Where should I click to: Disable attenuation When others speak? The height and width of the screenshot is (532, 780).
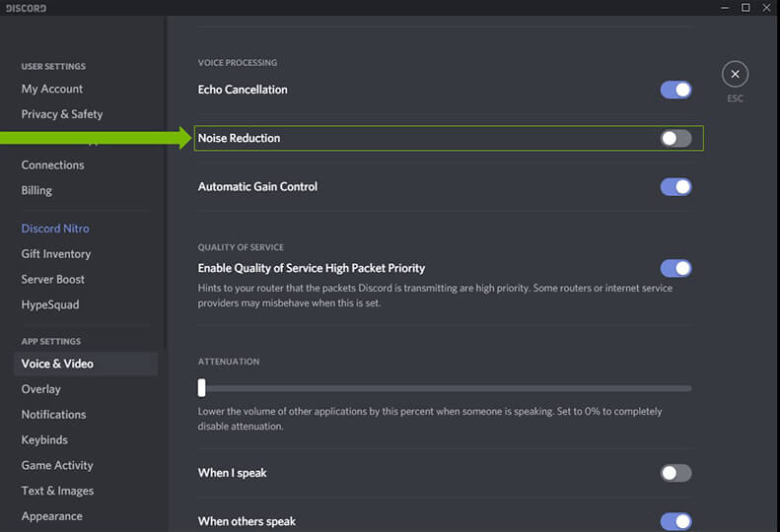[x=675, y=521]
